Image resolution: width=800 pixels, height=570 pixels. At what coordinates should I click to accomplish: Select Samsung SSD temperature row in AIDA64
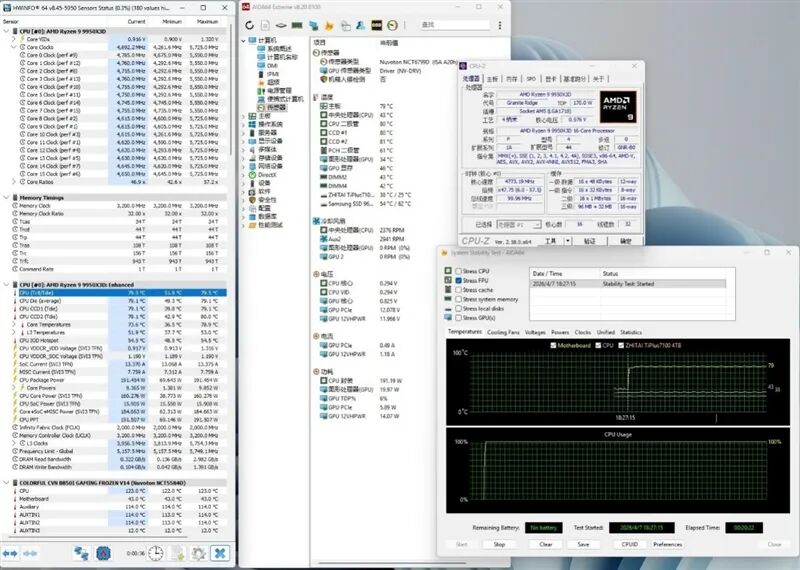coord(365,204)
